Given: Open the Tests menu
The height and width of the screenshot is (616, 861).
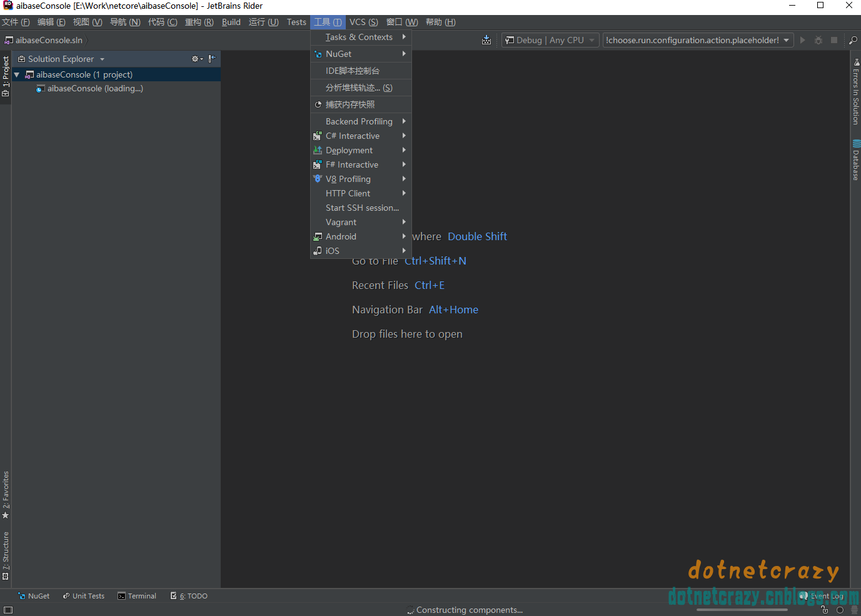Looking at the screenshot, I should click(296, 22).
